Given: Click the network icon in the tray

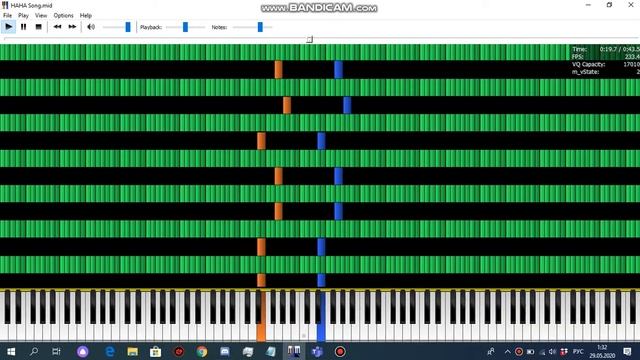Looking at the screenshot, I should coord(542,351).
